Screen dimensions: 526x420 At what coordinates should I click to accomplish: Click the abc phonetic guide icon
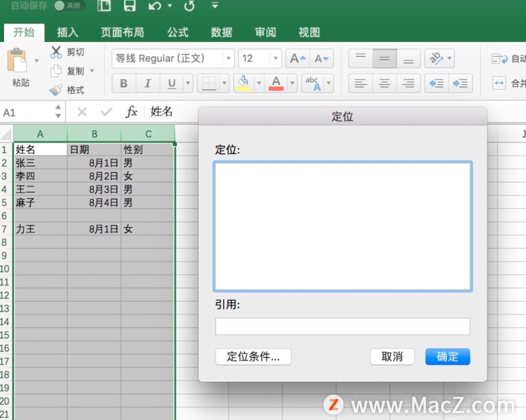pyautogui.click(x=313, y=83)
